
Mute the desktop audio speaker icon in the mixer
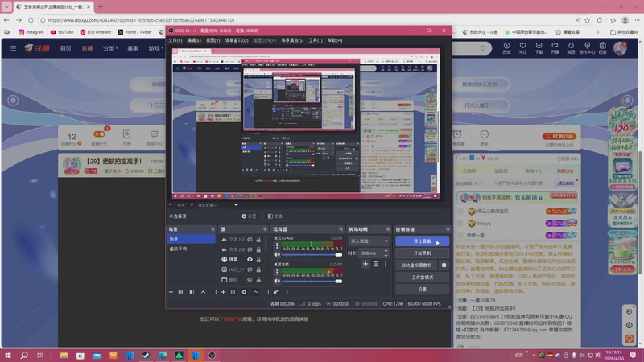(277, 281)
